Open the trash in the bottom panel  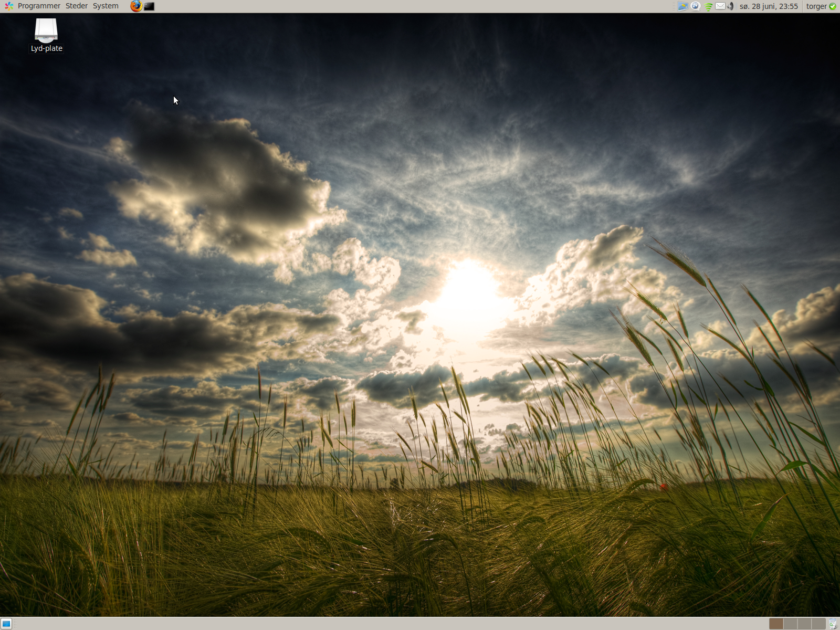pos(833,624)
